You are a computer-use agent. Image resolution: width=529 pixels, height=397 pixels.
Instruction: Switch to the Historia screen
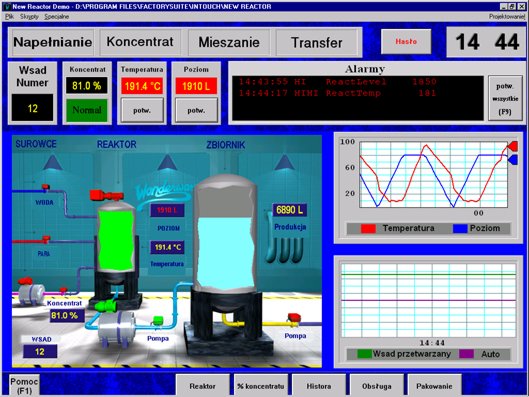[x=319, y=386]
